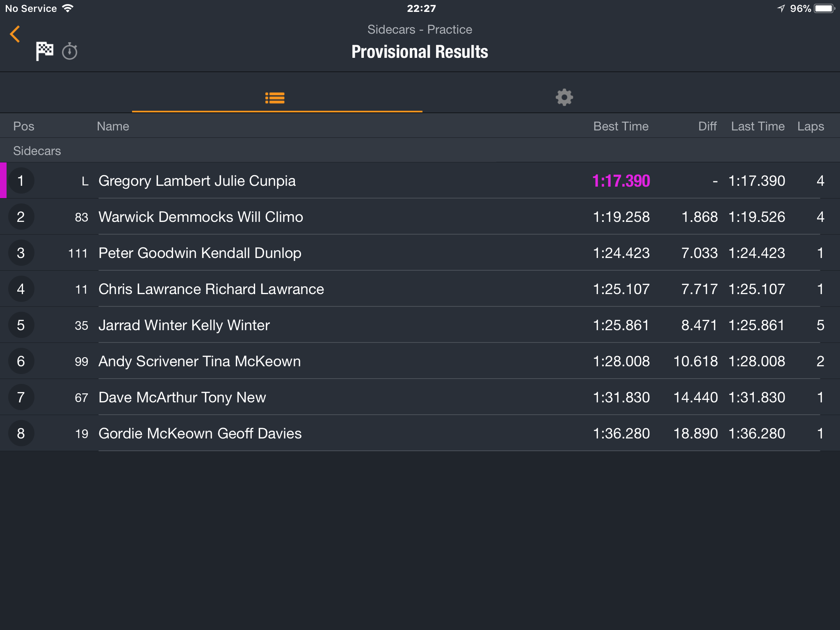This screenshot has height=630, width=840.
Task: Open the stopwatch timing view
Action: (70, 51)
